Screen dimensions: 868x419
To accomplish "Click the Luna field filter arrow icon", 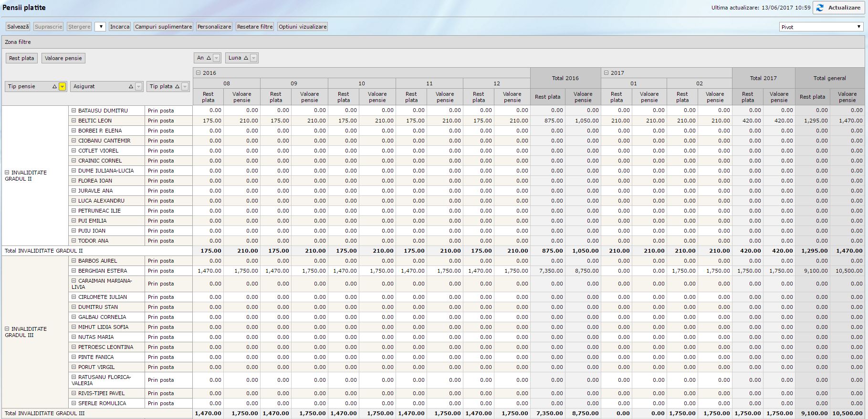I will coord(254,58).
